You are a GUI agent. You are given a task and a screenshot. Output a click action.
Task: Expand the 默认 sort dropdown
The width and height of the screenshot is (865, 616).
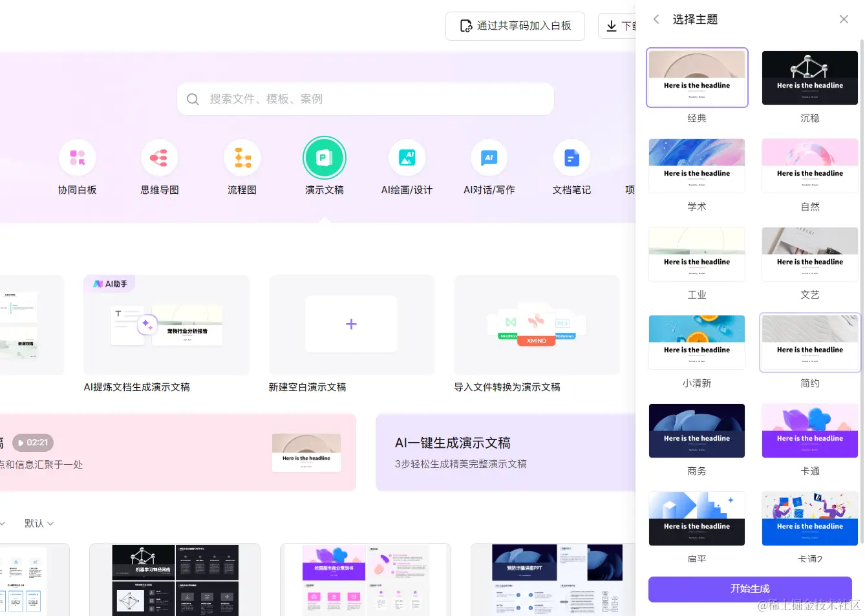point(39,523)
